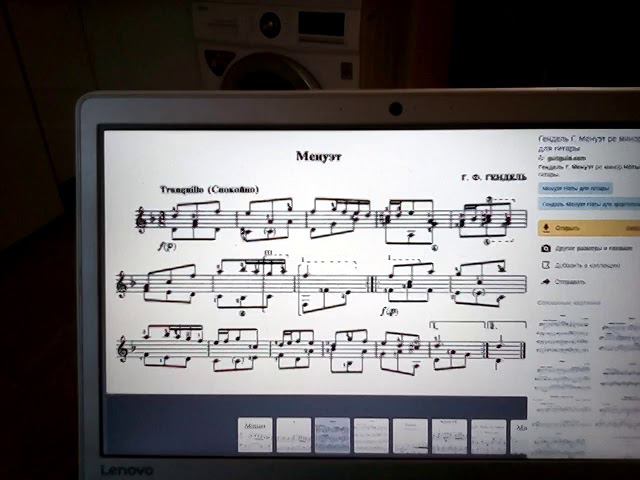Open 'Другие размеры и похожие' link

click(593, 248)
